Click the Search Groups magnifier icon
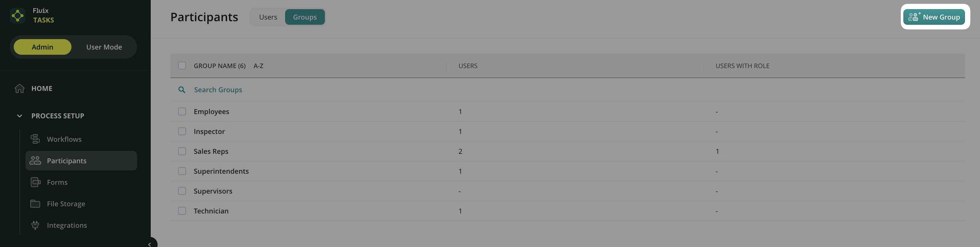The height and width of the screenshot is (247, 980). (182, 90)
